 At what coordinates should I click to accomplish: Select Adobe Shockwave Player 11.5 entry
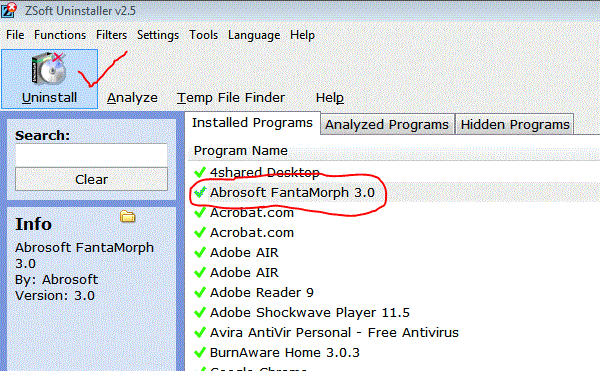click(x=310, y=312)
